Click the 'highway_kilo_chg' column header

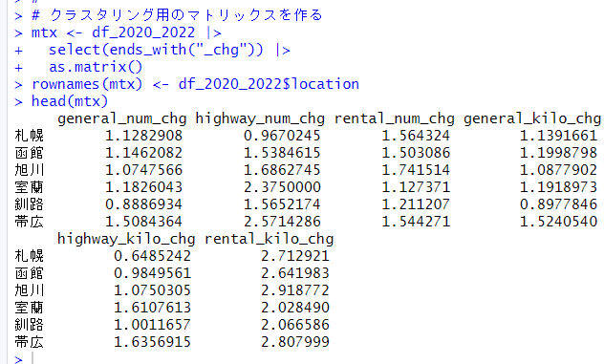(126, 239)
